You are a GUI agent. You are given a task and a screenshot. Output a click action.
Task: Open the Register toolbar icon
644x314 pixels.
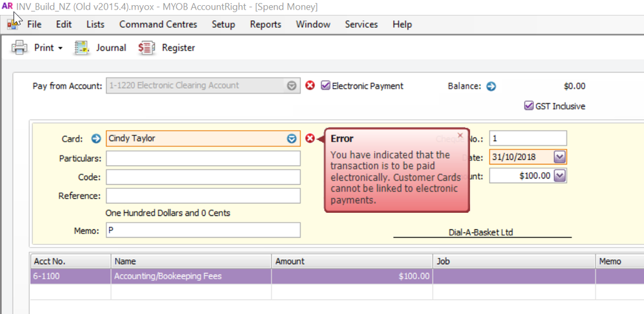point(147,48)
